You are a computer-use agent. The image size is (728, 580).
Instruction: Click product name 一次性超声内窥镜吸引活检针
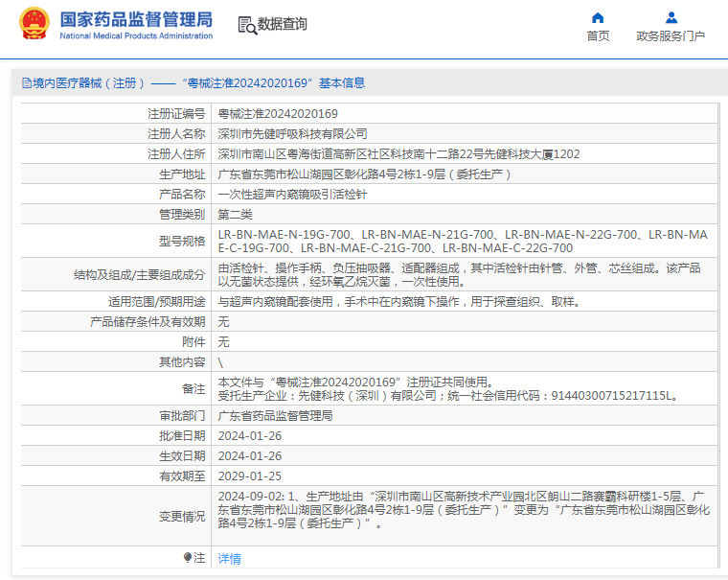pos(292,195)
